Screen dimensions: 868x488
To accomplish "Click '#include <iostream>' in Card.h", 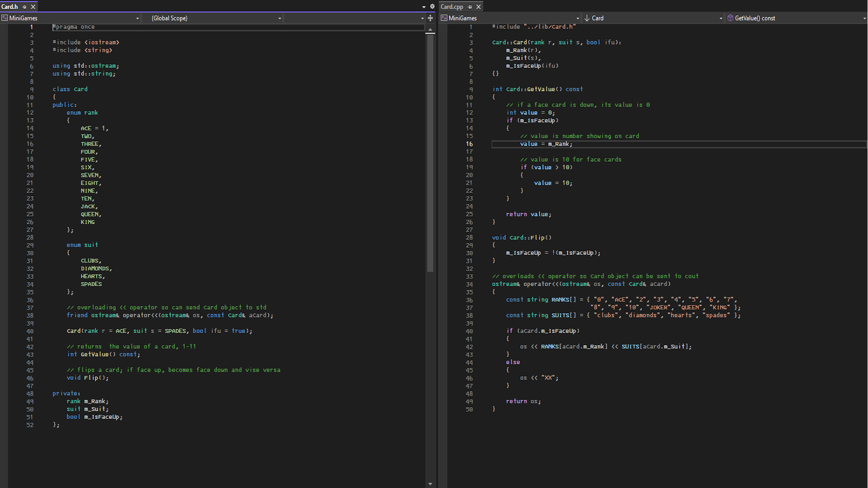I will tap(86, 42).
